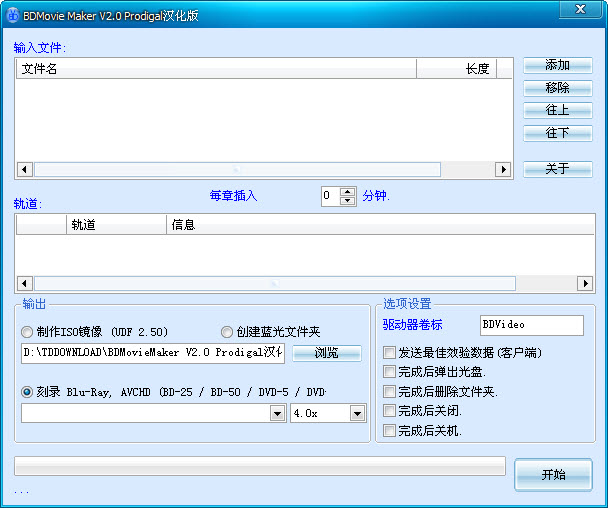
Task: Move file up with 往上 button
Action: coord(558,110)
